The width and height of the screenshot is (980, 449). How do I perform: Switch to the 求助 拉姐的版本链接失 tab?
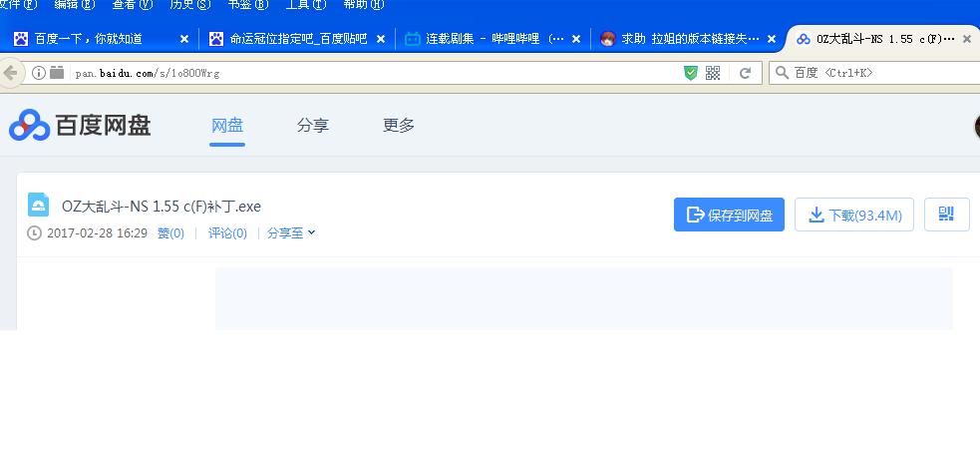tap(690, 39)
